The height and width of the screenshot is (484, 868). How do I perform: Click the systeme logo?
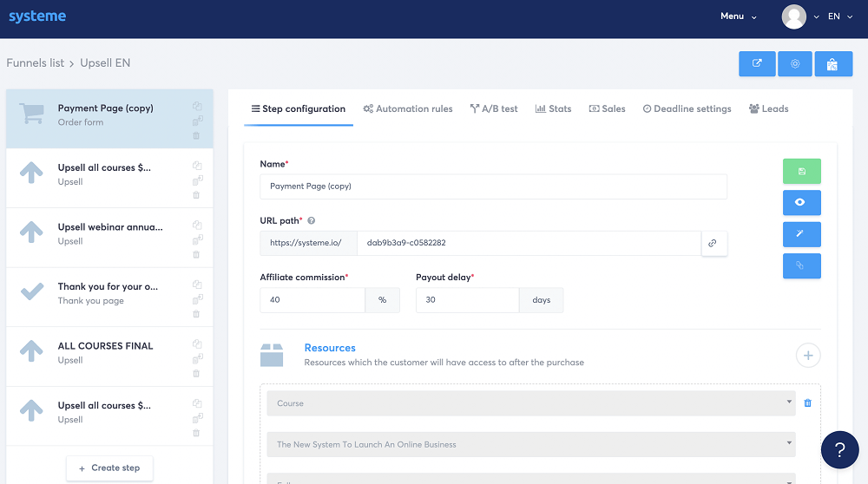(x=37, y=16)
